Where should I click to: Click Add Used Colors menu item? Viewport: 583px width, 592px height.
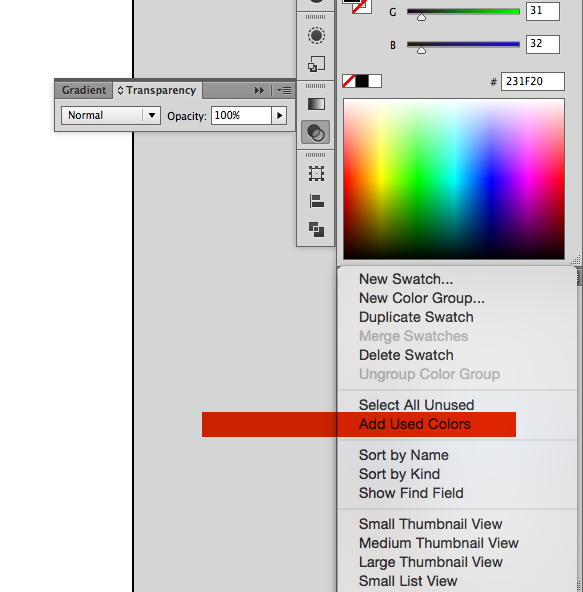tap(415, 424)
